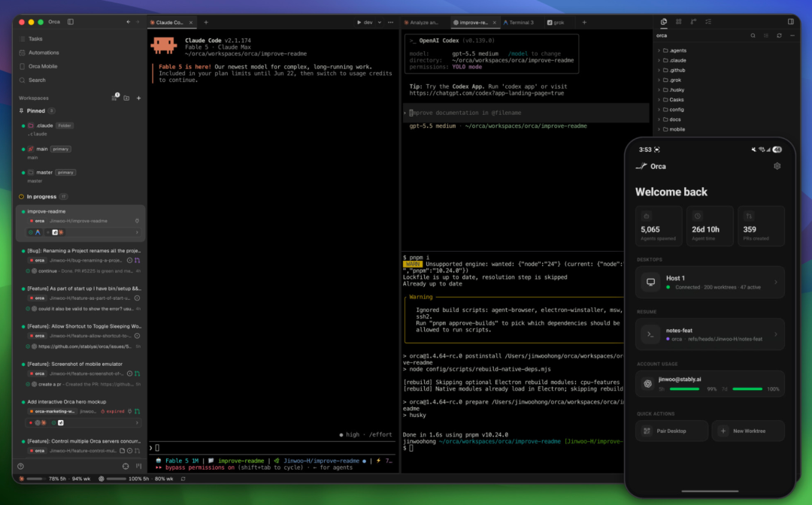Click the checklist icon in right panel
The width and height of the screenshot is (812, 505).
point(708,22)
